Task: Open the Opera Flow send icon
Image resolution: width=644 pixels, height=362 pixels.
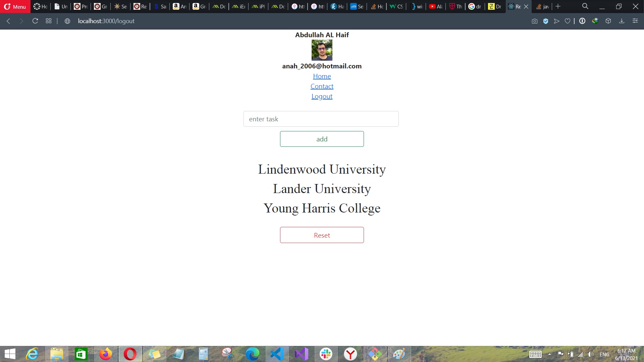Action: pyautogui.click(x=556, y=21)
